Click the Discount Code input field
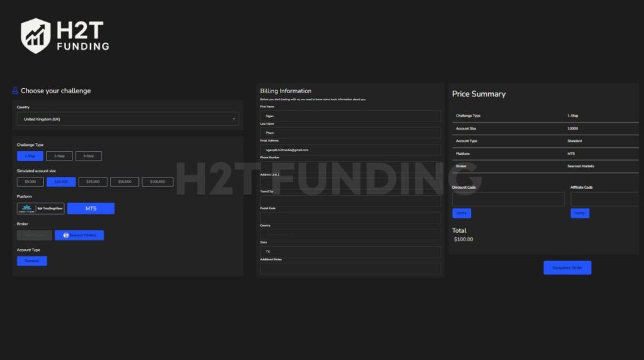The image size is (644, 360). click(x=508, y=199)
